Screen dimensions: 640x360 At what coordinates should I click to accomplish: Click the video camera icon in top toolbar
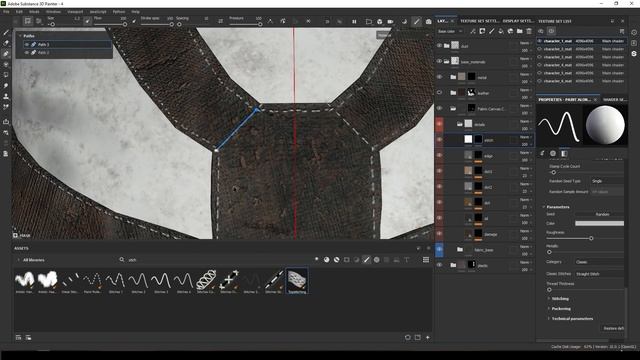pyautogui.click(x=390, y=21)
